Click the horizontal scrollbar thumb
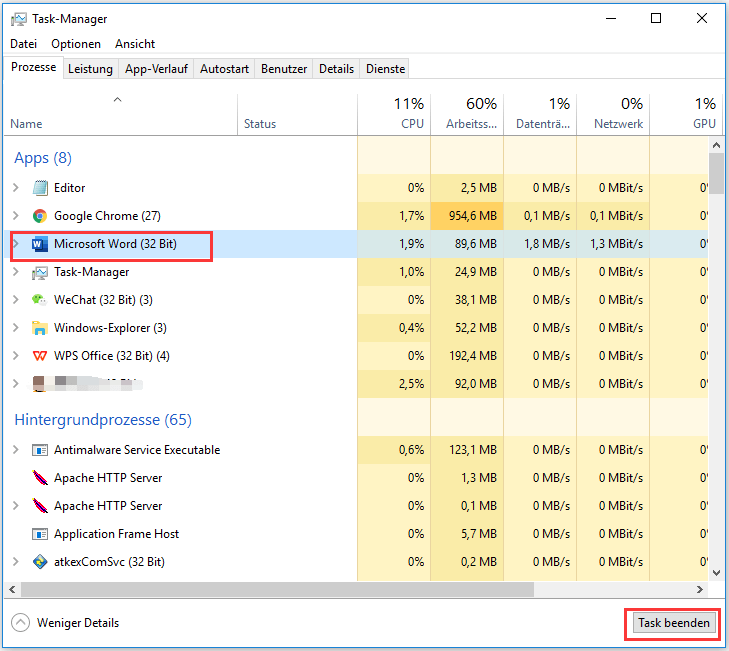The image size is (729, 651). click(x=278, y=590)
